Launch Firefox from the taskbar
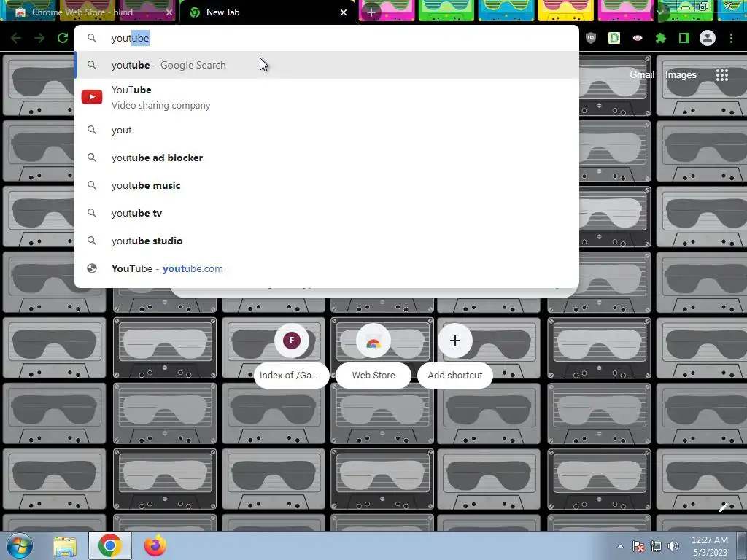This screenshot has width=747, height=560. click(x=155, y=545)
